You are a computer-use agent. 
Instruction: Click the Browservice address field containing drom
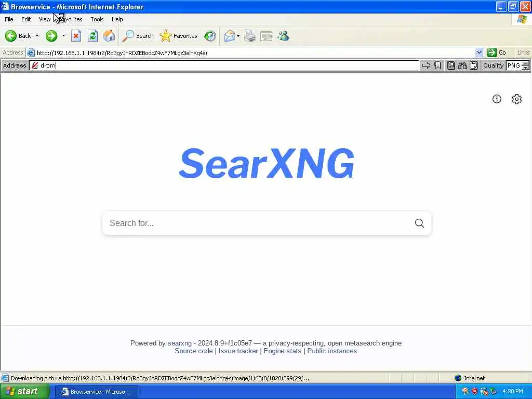(x=224, y=65)
